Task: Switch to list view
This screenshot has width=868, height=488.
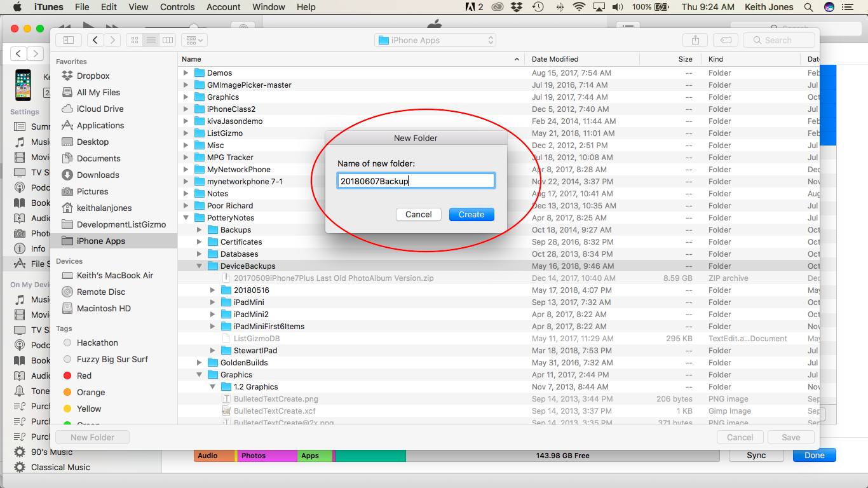Action: (151, 40)
